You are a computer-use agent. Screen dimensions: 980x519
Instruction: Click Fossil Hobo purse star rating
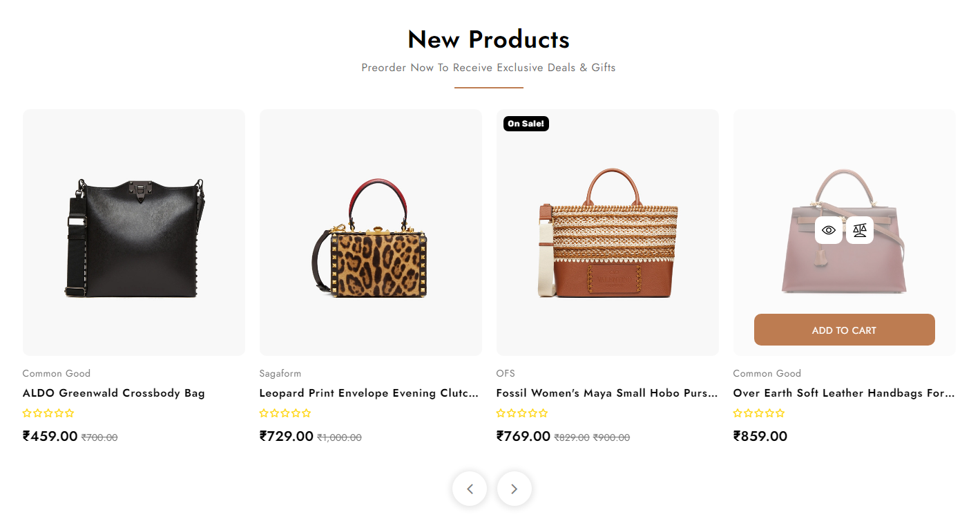[522, 413]
